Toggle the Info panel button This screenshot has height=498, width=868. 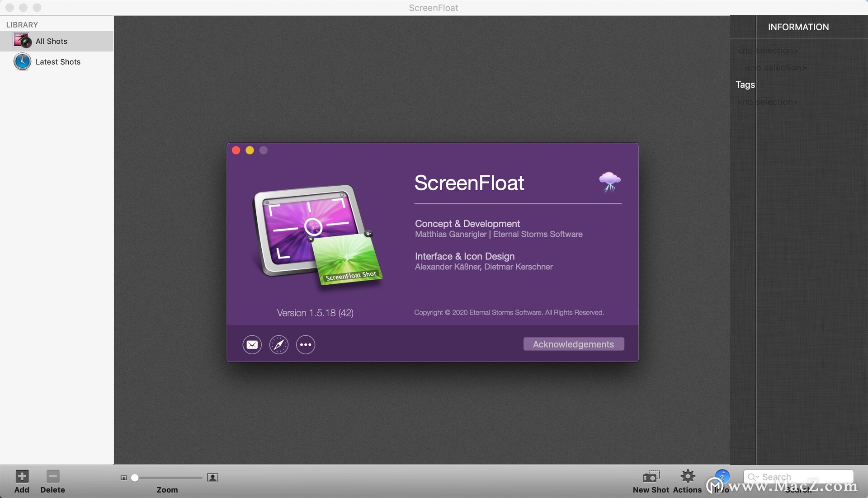[x=722, y=476]
